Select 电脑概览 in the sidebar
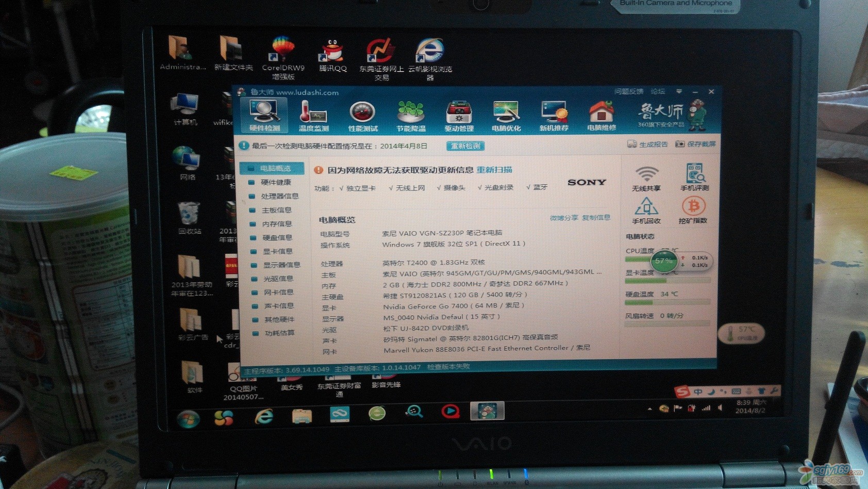The width and height of the screenshot is (868, 489). click(272, 168)
